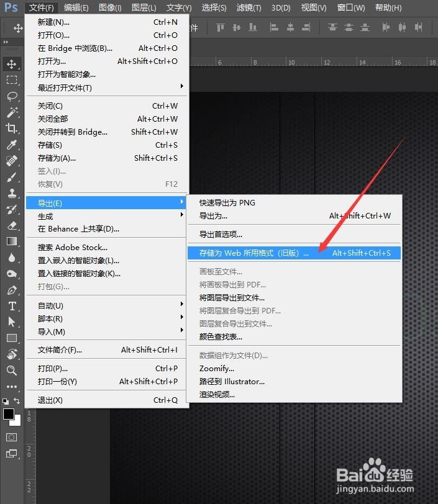Image resolution: width=438 pixels, height=504 pixels.
Task: Expand the 导出(E) submenu
Action: click(106, 203)
